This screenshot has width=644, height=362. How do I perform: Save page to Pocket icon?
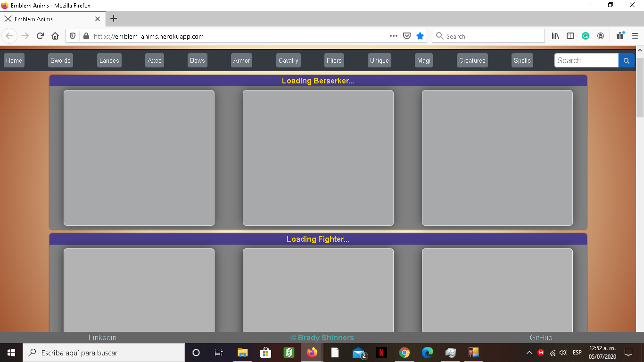coord(407,36)
